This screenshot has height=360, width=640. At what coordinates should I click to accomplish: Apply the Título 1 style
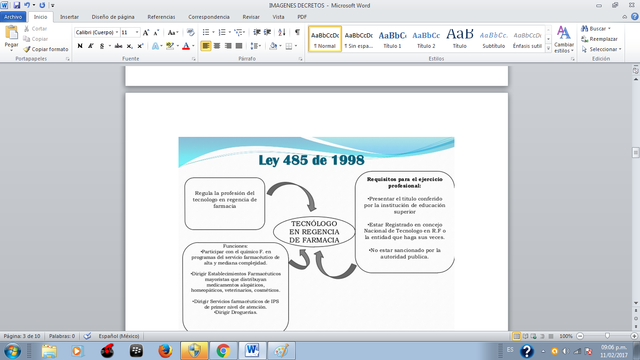pos(392,39)
